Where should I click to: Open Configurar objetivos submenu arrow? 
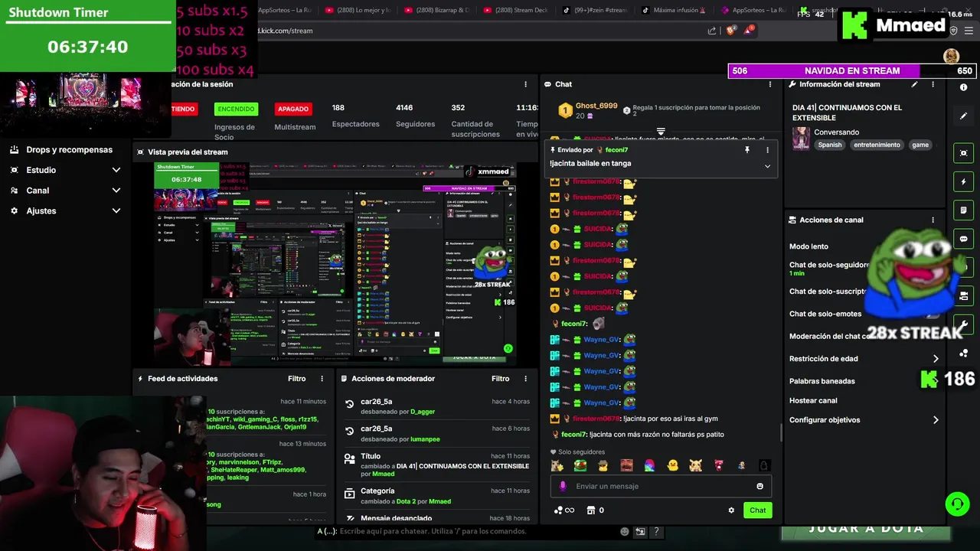[936, 420]
